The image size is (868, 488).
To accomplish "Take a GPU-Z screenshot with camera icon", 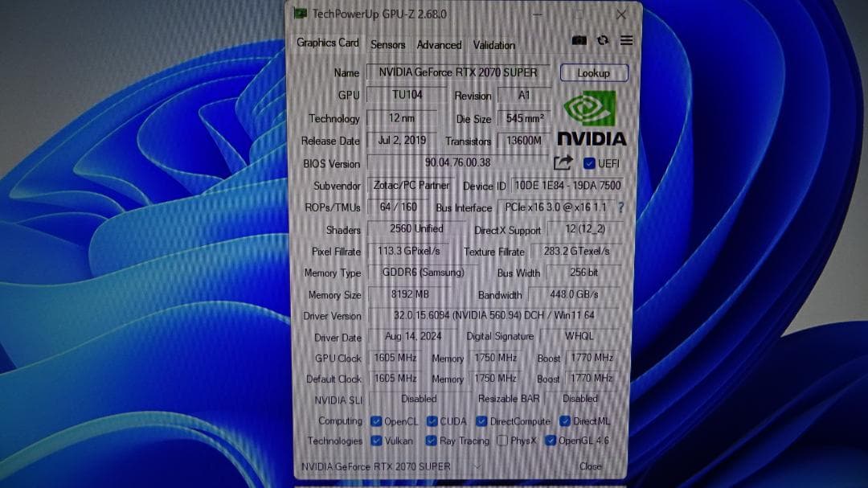I will tap(579, 40).
